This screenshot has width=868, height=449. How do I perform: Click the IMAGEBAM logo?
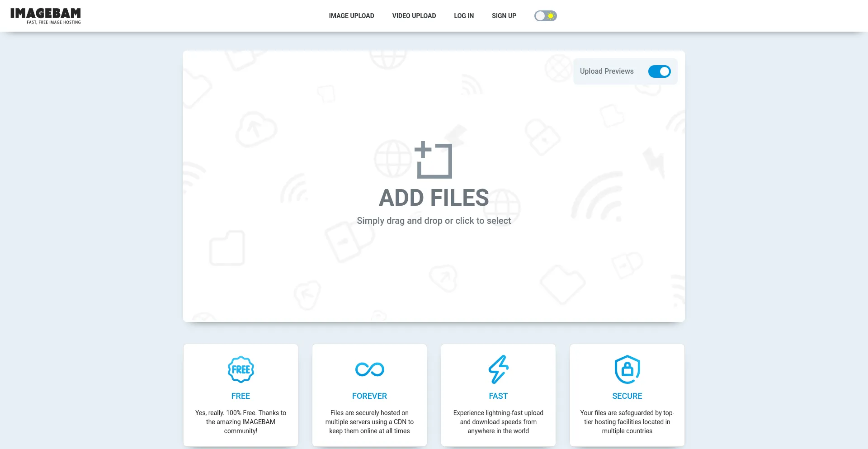tap(45, 16)
